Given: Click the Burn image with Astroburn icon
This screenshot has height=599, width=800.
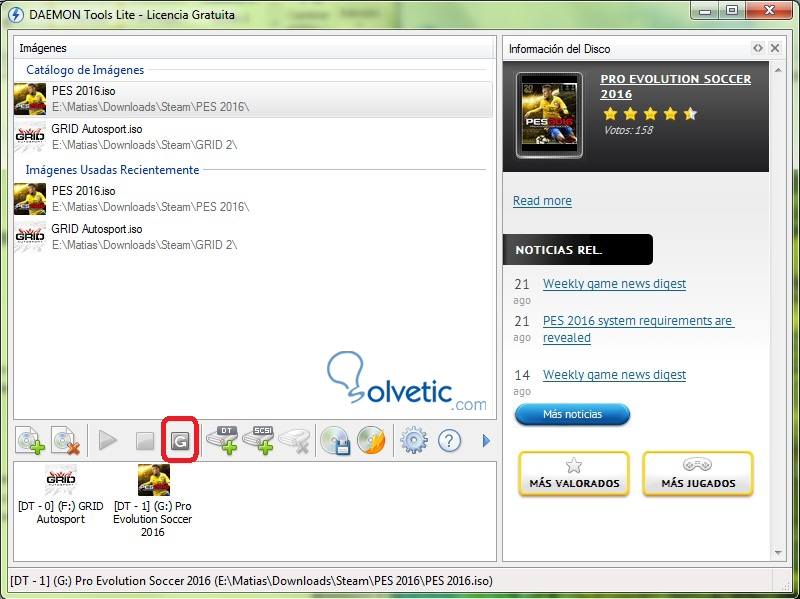Looking at the screenshot, I should 371,440.
